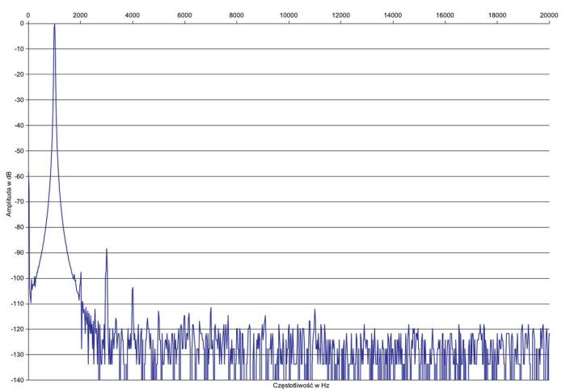The width and height of the screenshot is (570, 392).
Task: Click the -80 amplitude axis label
Action: click(x=19, y=227)
